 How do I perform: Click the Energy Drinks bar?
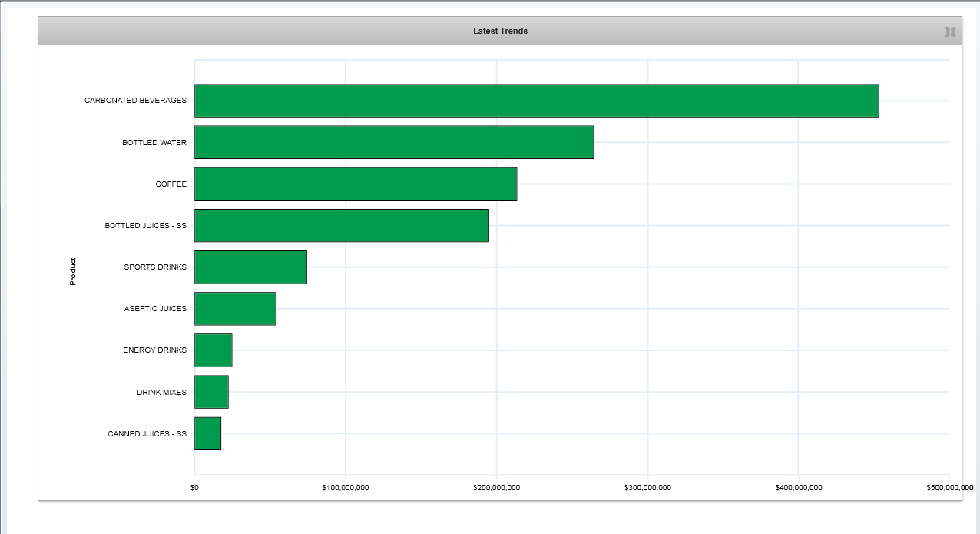[213, 350]
